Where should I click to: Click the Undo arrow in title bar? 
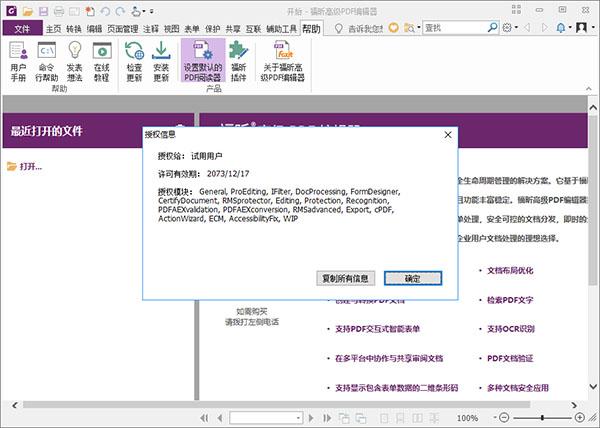coord(105,11)
